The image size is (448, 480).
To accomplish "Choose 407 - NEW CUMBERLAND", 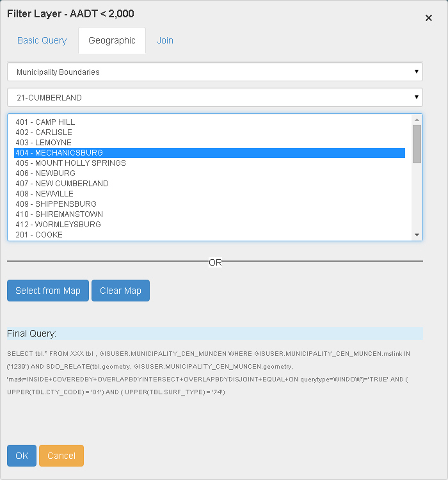I will [62, 184].
